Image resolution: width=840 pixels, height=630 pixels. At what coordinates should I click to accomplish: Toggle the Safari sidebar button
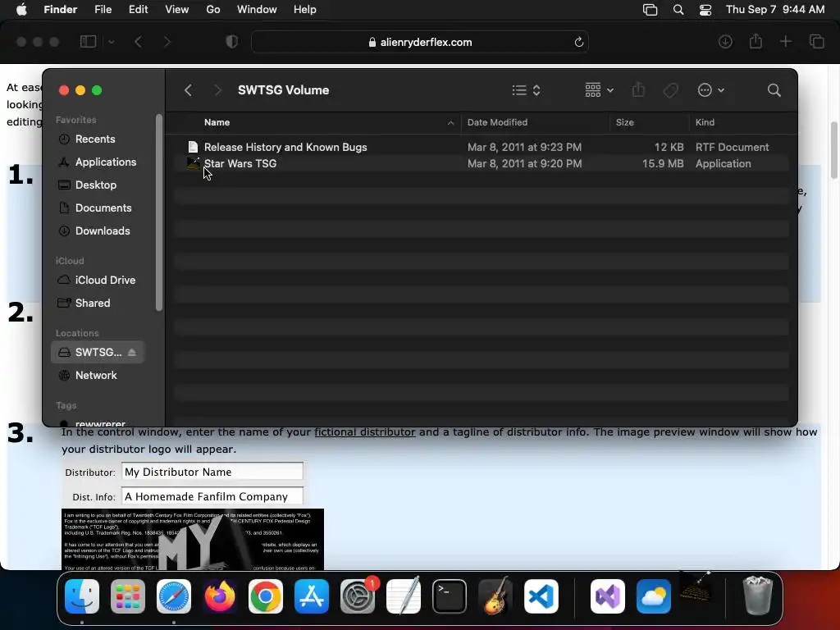tap(88, 41)
